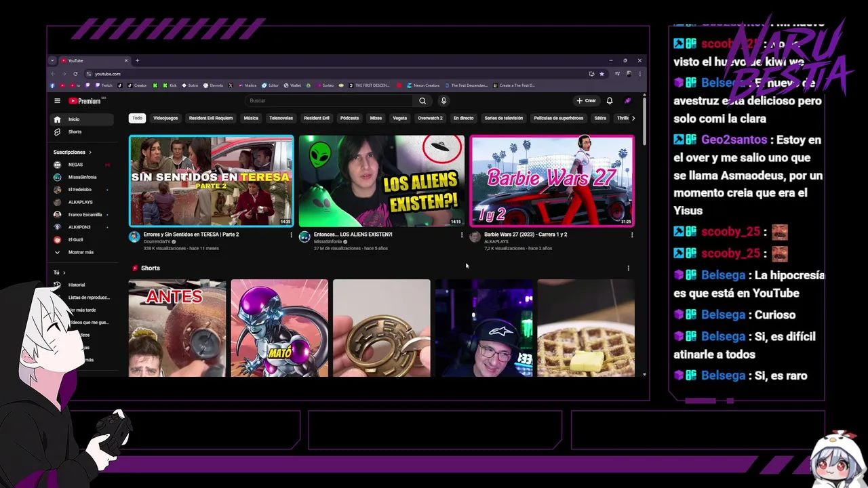The image size is (868, 488).
Task: Open the Entonces... LOS ALIENS EXISTEN title
Action: [x=353, y=235]
